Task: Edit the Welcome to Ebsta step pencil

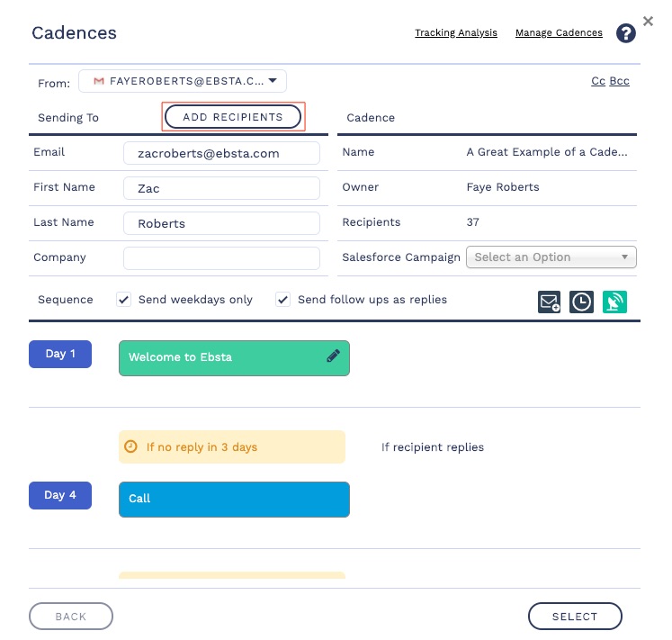Action: [x=333, y=356]
